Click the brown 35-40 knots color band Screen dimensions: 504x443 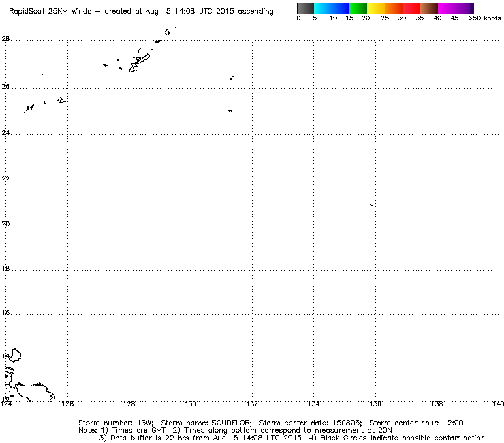429,8
